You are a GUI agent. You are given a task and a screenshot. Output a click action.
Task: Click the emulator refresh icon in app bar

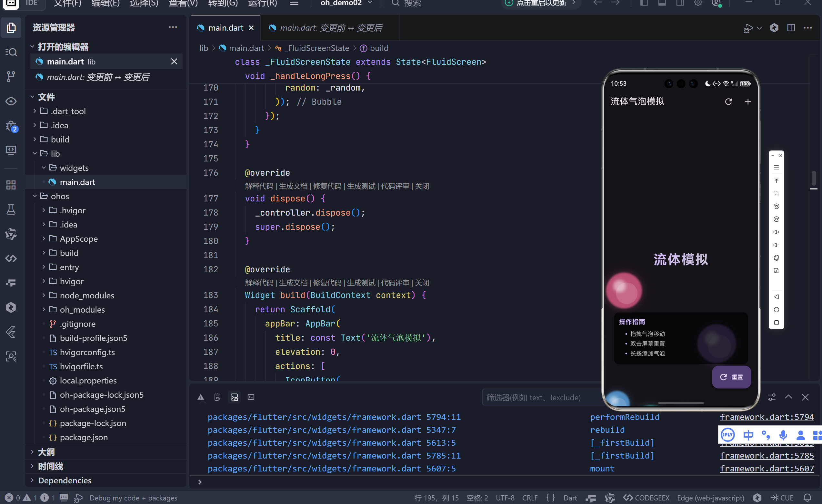tap(728, 102)
